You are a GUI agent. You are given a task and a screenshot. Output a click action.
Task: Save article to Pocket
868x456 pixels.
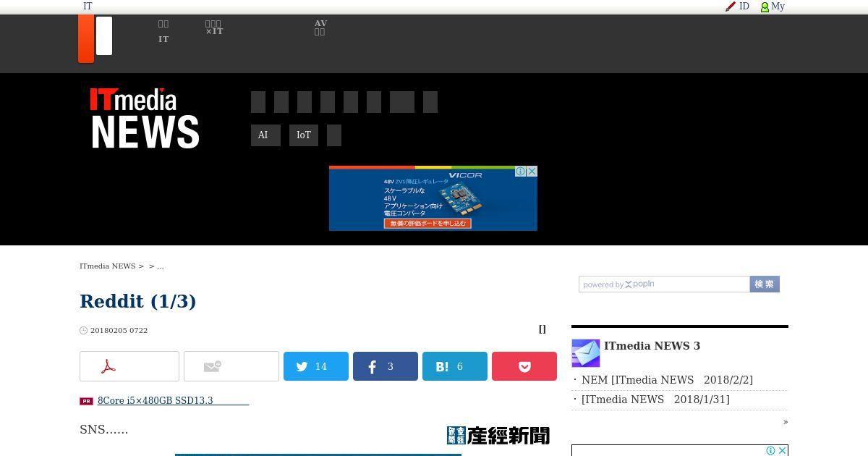click(x=524, y=366)
